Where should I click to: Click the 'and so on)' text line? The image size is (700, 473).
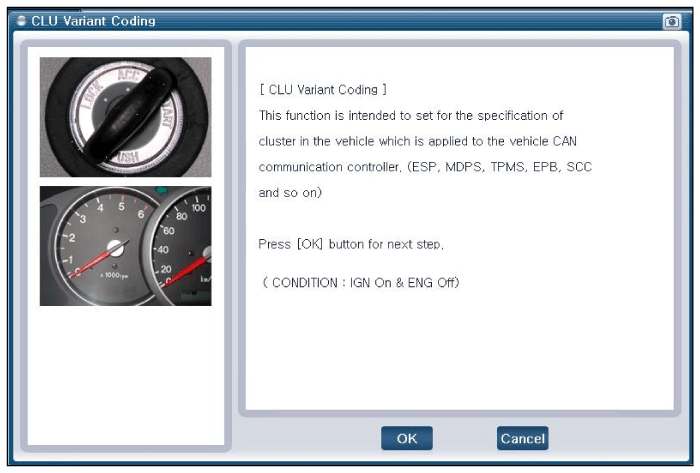[290, 192]
